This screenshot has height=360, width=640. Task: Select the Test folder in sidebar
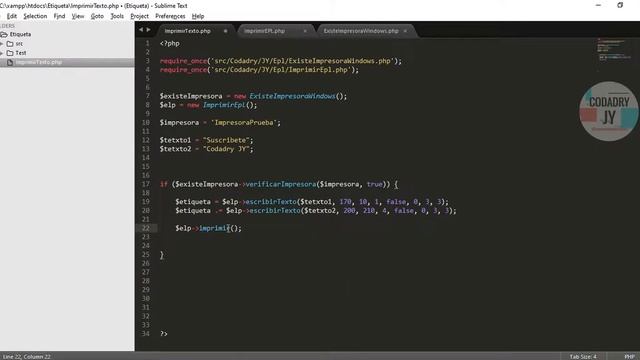[x=21, y=53]
